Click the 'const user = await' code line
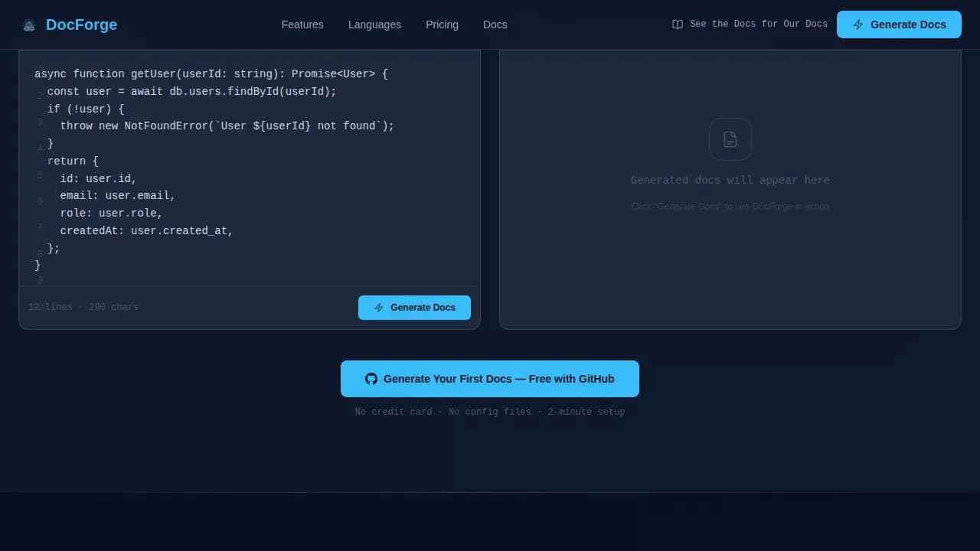Viewport: 980px width, 551px height. pyautogui.click(x=191, y=91)
